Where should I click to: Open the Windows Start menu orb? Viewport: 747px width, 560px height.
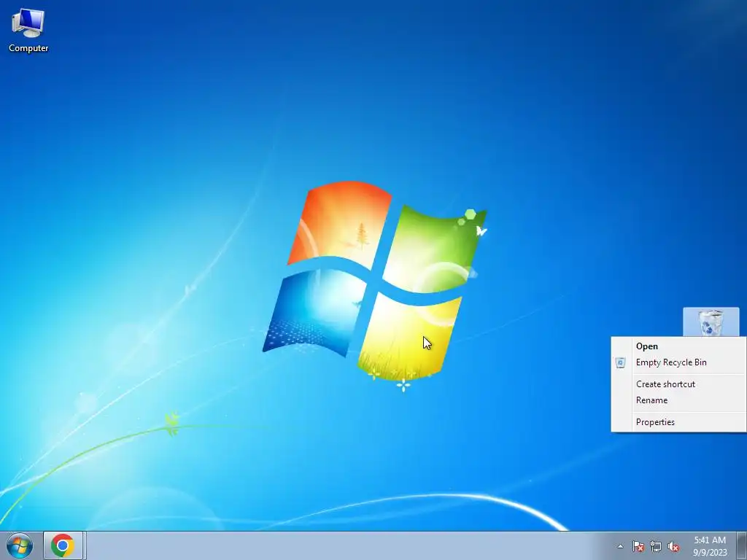point(20,545)
